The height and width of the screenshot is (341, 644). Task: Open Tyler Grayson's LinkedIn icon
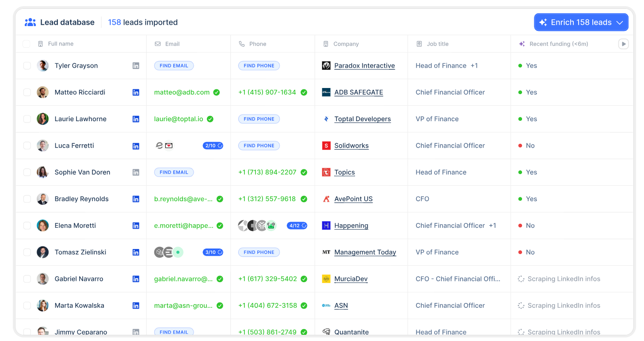coord(136,65)
